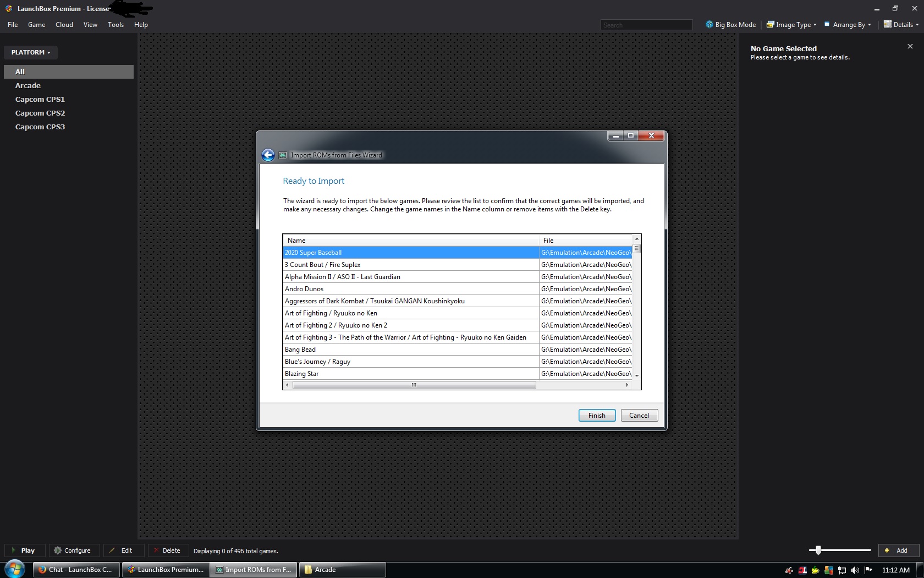Select the Capcom CPS3 platform
The image size is (924, 578).
pos(69,127)
